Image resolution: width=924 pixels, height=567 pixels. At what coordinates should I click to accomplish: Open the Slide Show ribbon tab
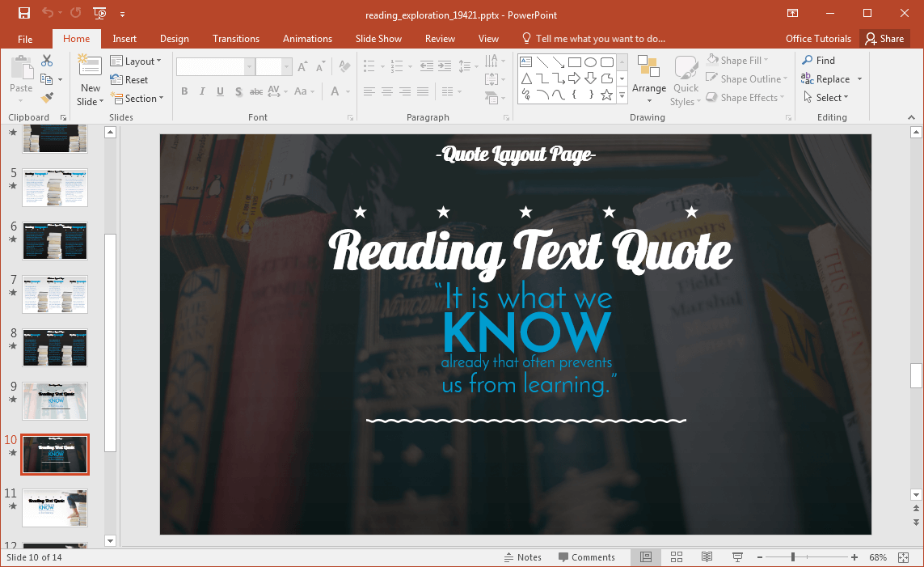[x=378, y=38]
